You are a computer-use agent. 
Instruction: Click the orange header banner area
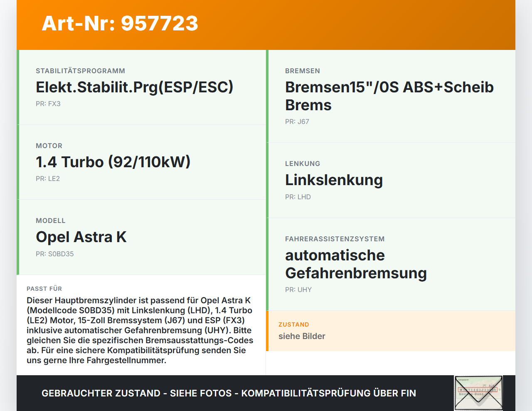[x=266, y=24]
